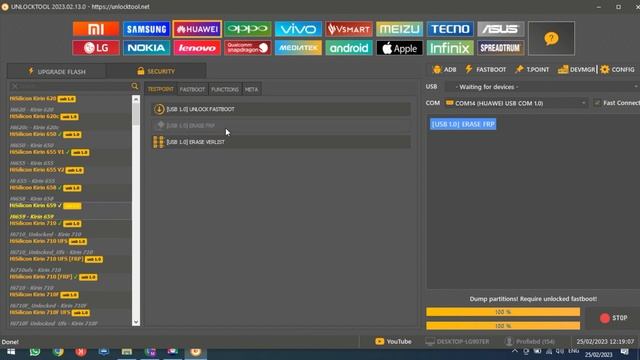This screenshot has height=360, width=640.
Task: Select the Nokia brand logo
Action: click(x=146, y=48)
